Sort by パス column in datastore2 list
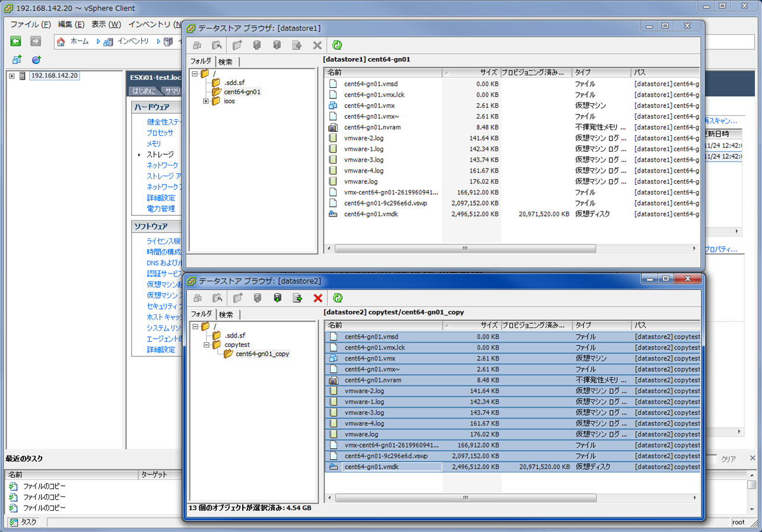This screenshot has height=532, width=762. 666,326
